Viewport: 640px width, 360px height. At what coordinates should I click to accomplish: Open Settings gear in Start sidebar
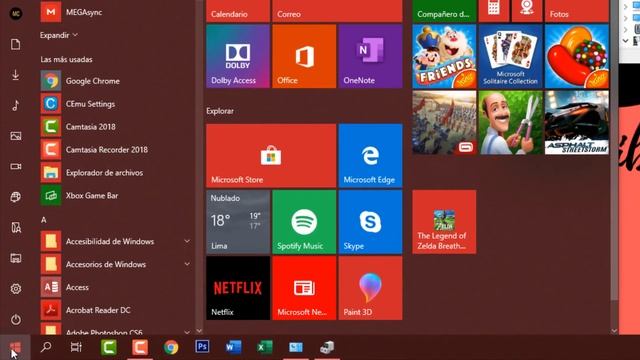click(x=16, y=289)
